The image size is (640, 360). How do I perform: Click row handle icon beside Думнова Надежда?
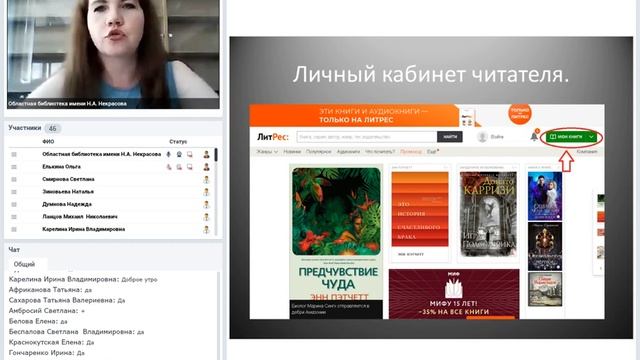click(14, 204)
